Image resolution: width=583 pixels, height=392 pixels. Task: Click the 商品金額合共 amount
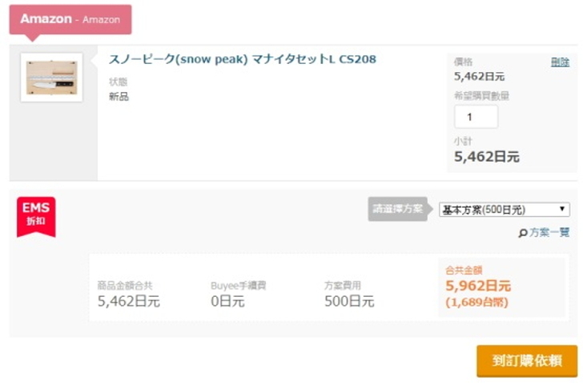pos(128,301)
